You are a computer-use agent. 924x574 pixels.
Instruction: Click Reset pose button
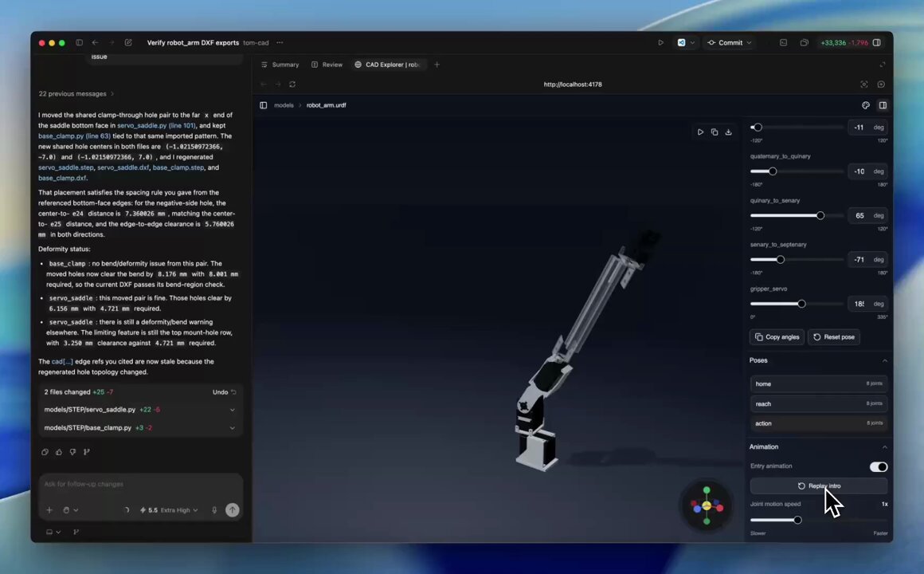(x=833, y=337)
